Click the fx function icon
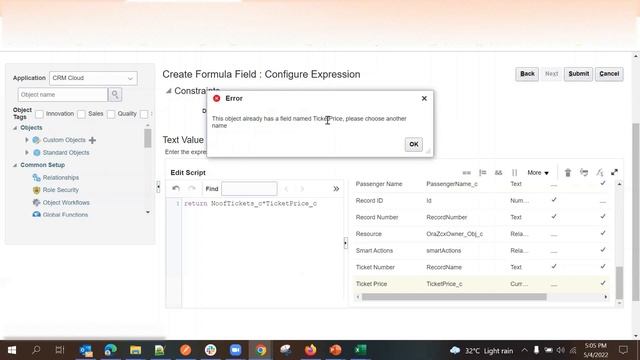The width and height of the screenshot is (640, 360). pos(599,173)
